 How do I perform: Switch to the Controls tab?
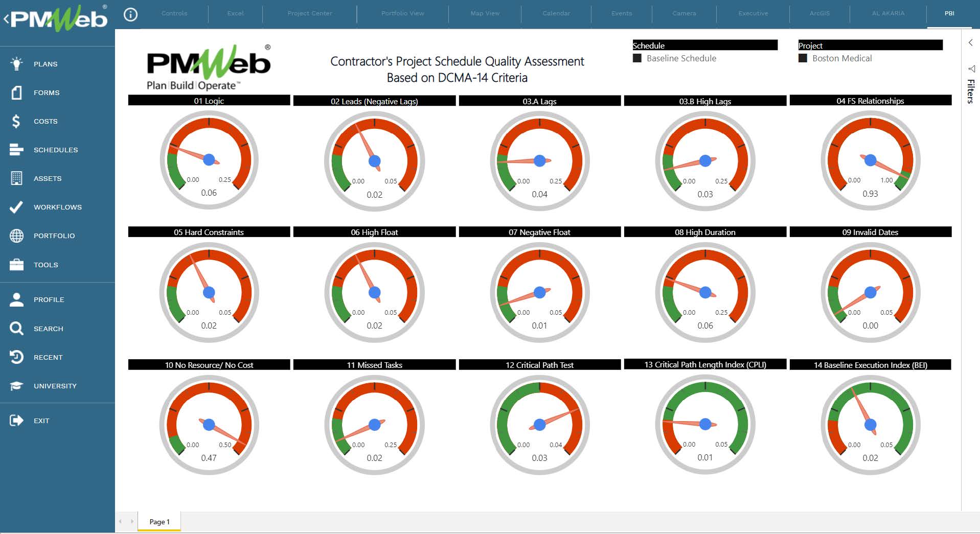(174, 13)
